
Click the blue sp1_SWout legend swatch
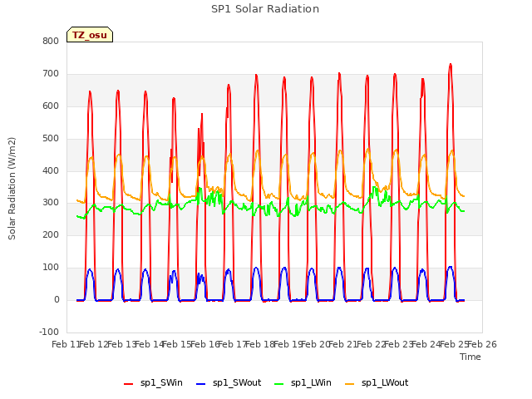point(201,384)
